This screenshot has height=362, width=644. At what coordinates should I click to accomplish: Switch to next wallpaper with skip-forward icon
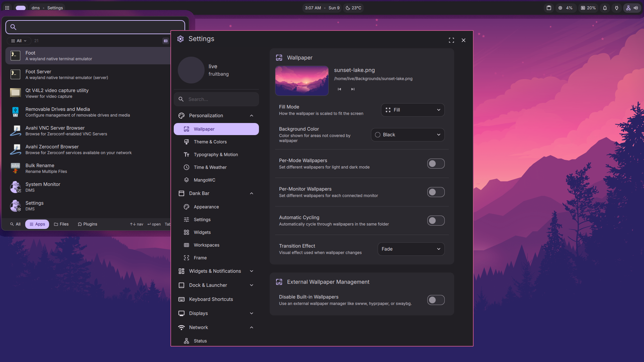click(x=353, y=89)
